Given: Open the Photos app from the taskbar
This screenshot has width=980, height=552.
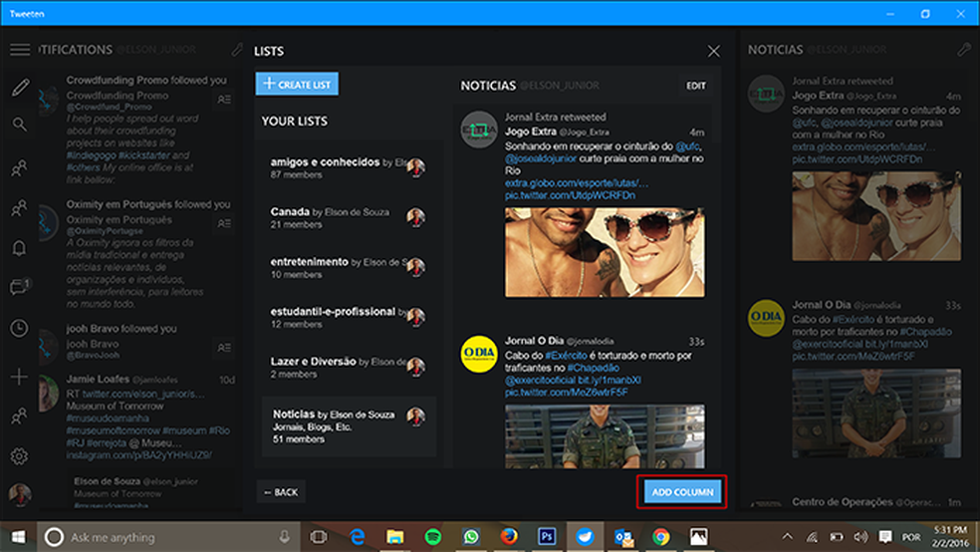Looking at the screenshot, I should [x=699, y=537].
